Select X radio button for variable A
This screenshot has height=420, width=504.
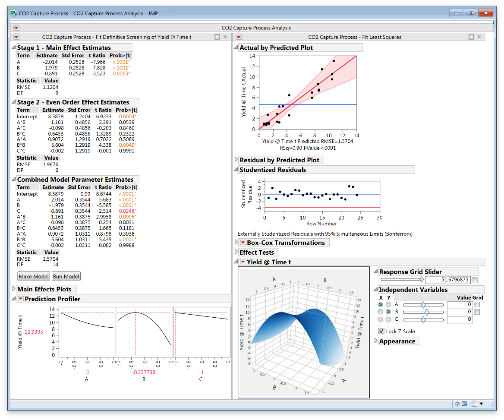click(381, 304)
